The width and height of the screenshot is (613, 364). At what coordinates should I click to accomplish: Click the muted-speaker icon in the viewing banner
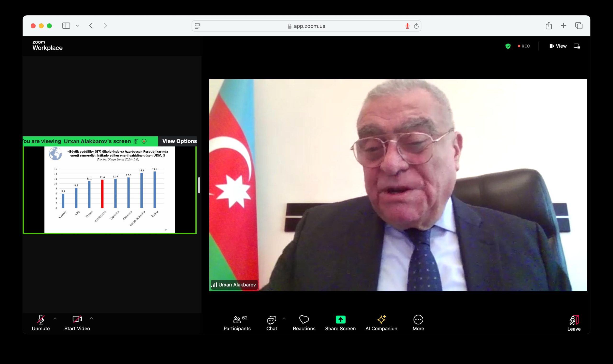tap(135, 141)
